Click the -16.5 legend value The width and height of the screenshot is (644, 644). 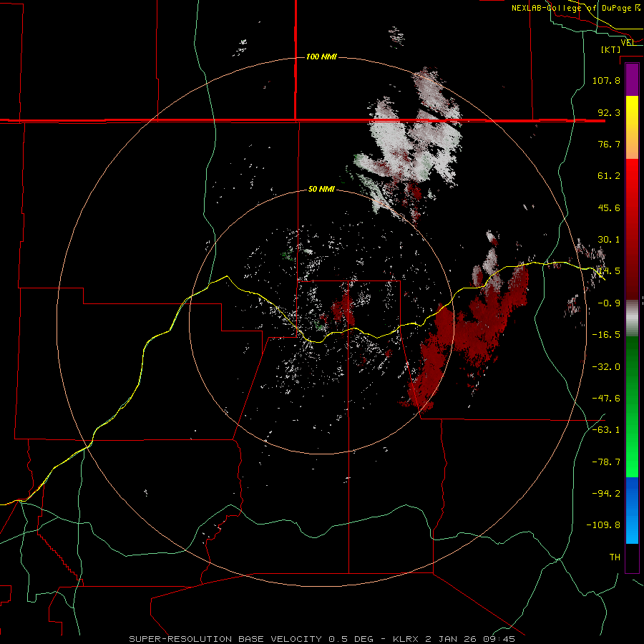pyautogui.click(x=606, y=335)
